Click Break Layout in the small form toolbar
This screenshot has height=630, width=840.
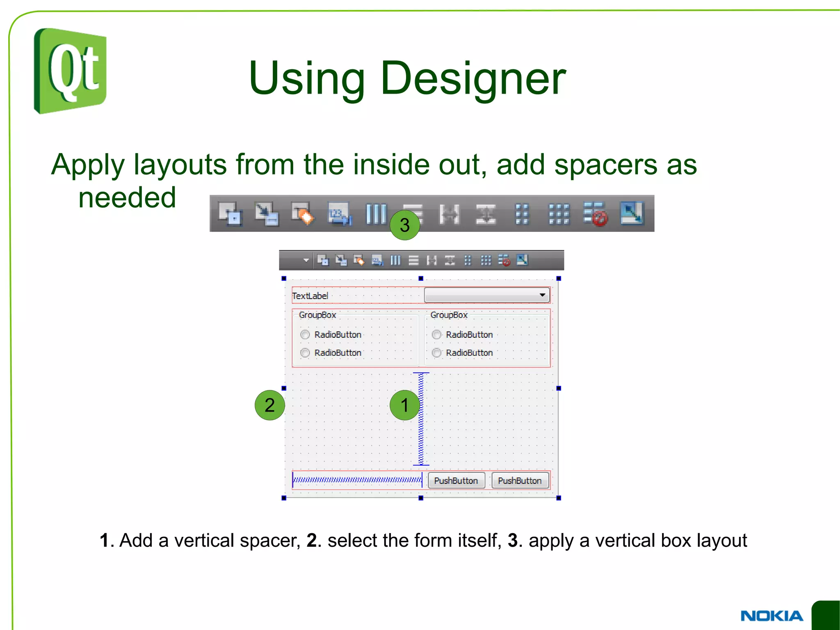504,260
